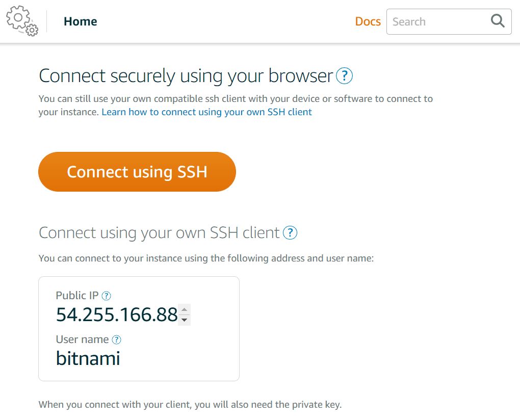The height and width of the screenshot is (420, 520).
Task: Open the Home menu item
Action: (x=80, y=21)
